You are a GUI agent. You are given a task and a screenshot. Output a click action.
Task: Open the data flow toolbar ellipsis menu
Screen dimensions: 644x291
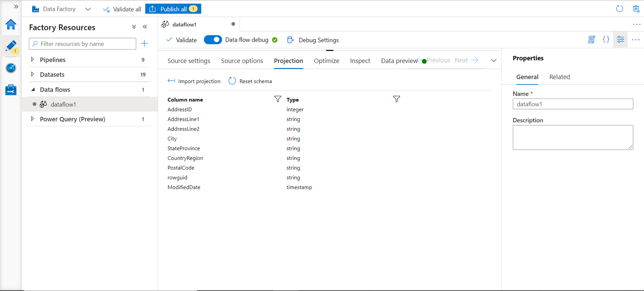pos(636,40)
